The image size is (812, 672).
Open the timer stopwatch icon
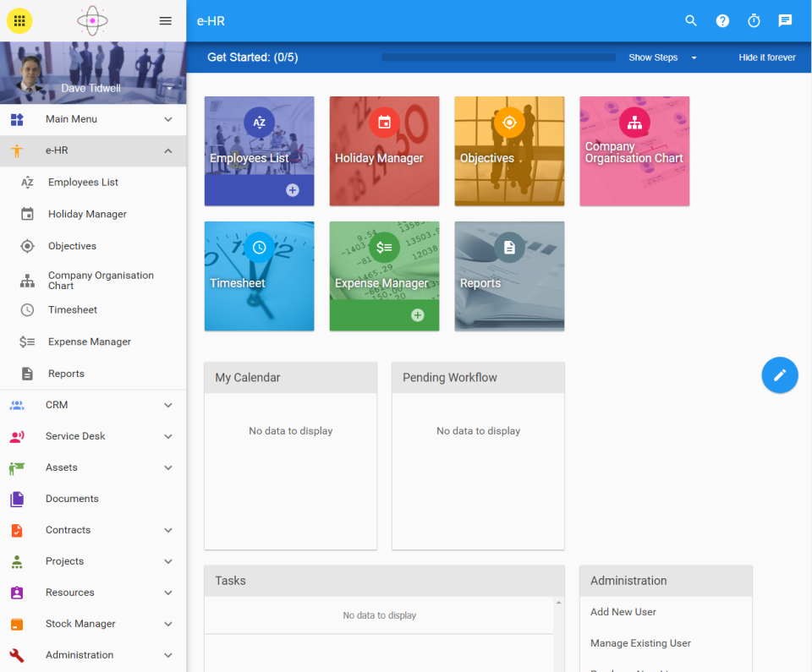pyautogui.click(x=754, y=20)
